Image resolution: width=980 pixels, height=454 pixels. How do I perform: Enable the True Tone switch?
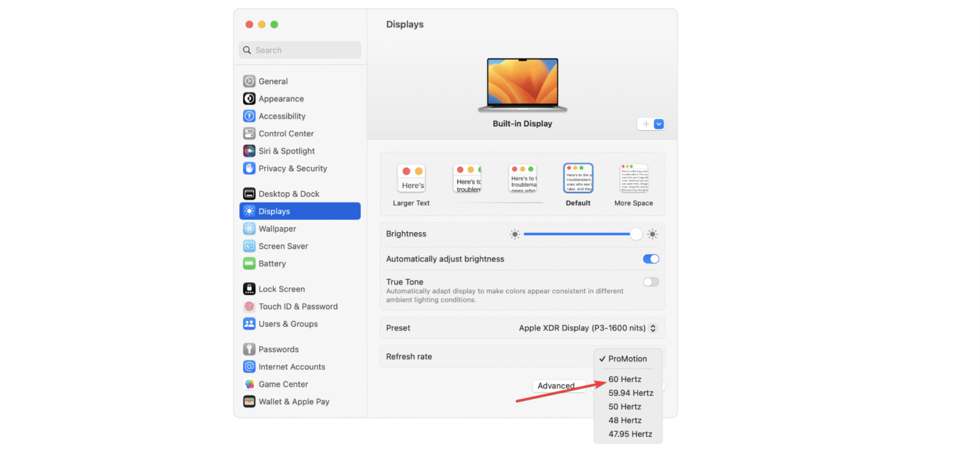pos(651,282)
